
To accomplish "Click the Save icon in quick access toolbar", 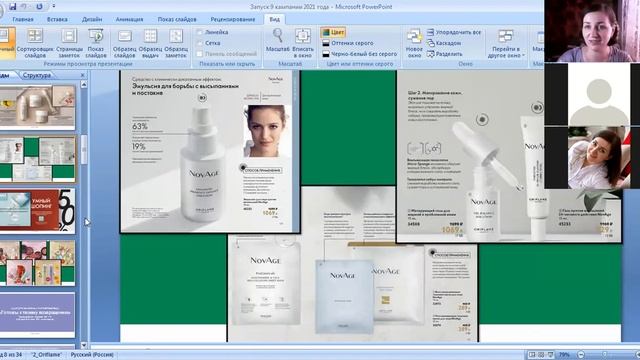I will [x=13, y=7].
